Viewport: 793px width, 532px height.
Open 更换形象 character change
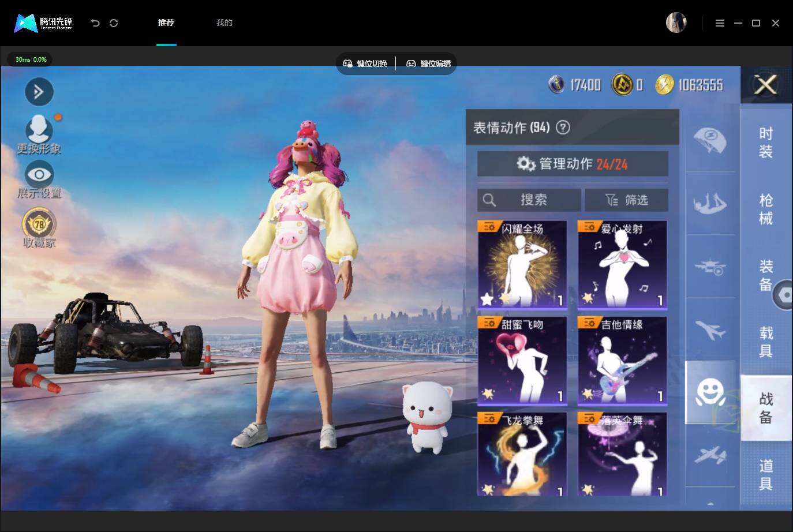[39, 135]
